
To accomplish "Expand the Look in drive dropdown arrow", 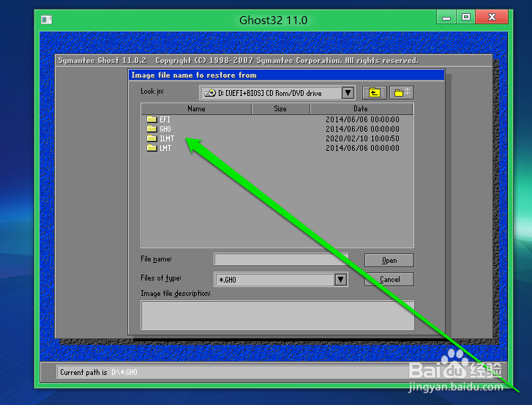I will click(348, 93).
